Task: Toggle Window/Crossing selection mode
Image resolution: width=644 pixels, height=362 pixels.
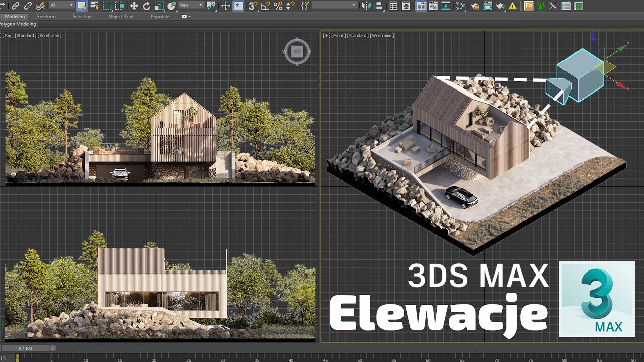Action: (119, 6)
